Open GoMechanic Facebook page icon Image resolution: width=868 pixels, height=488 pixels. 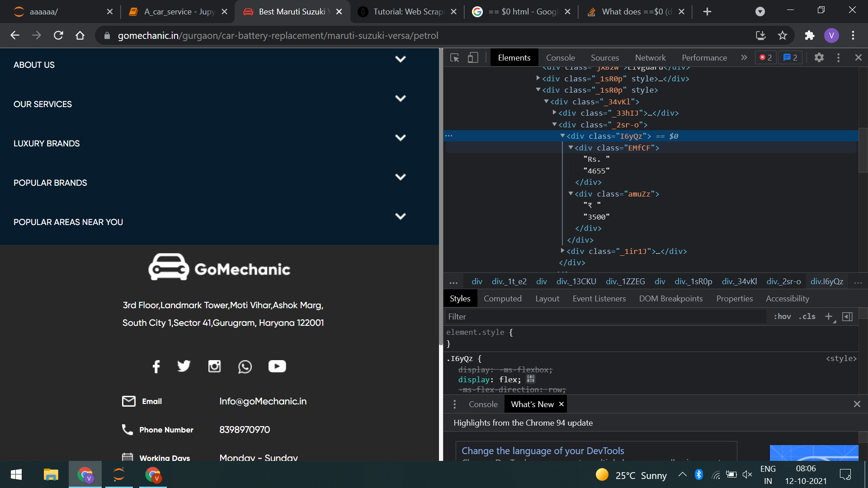156,366
